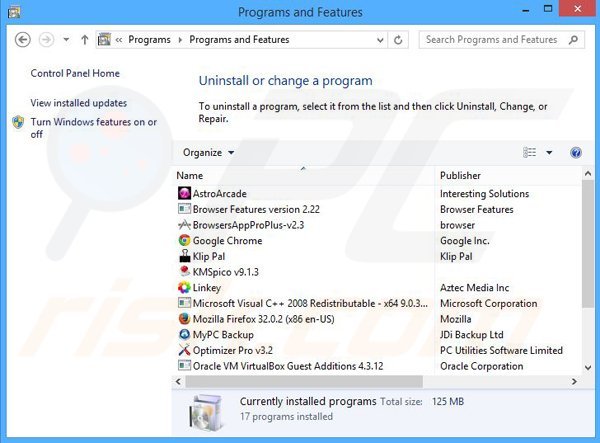Click the change view icon
Viewport: 600px width, 443px height.
point(530,152)
